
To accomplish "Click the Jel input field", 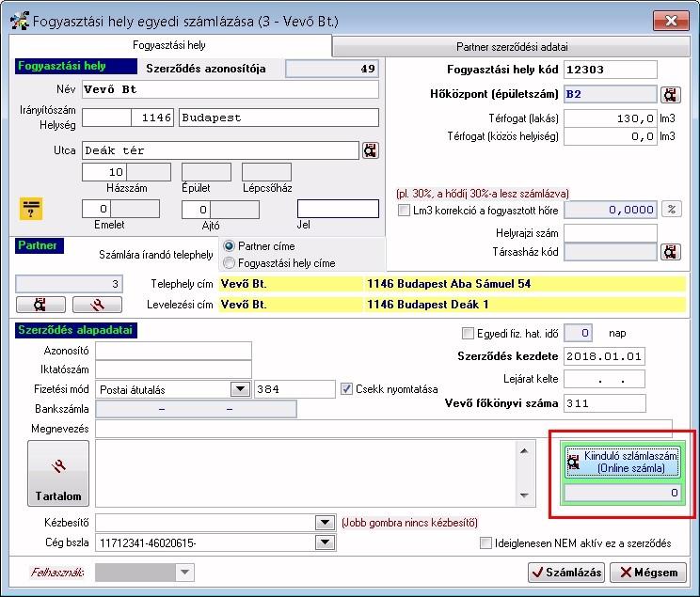I will 338,209.
